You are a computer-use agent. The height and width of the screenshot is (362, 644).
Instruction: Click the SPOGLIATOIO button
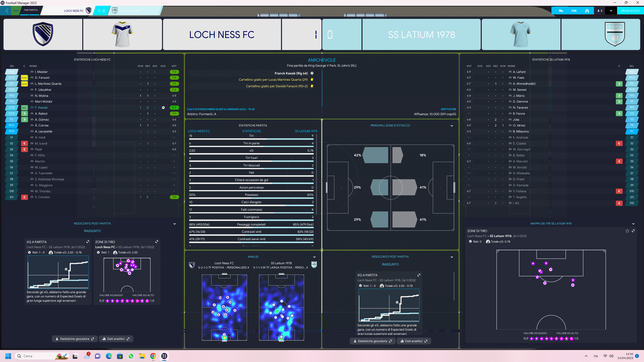[x=630, y=11]
